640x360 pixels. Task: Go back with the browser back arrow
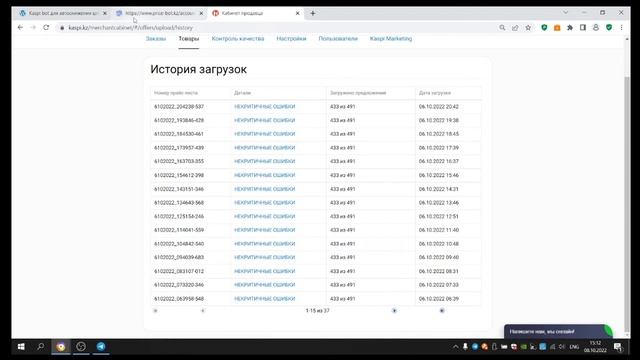point(20,27)
